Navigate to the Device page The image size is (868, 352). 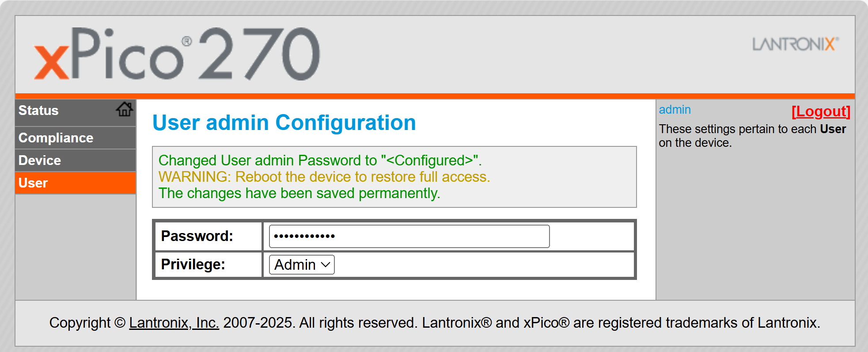pyautogui.click(x=39, y=160)
